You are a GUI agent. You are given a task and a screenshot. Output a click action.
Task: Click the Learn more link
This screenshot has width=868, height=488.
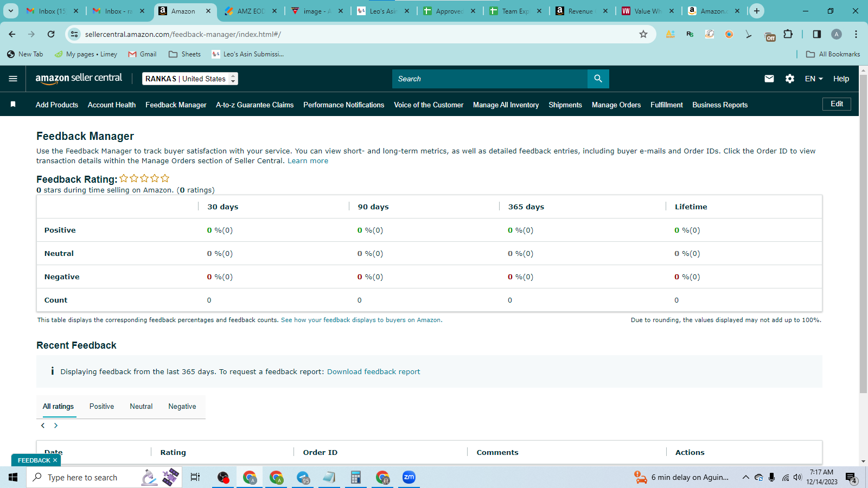coord(308,161)
